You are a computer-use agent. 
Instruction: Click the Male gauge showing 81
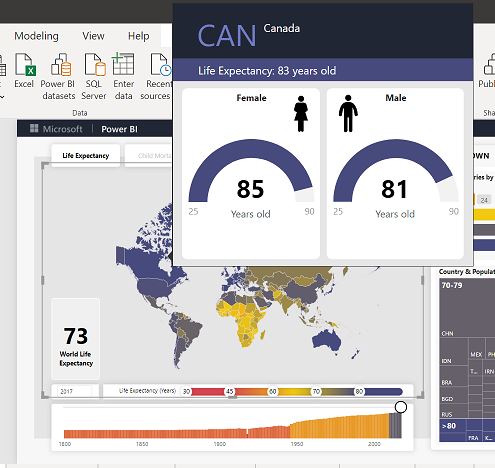(395, 171)
